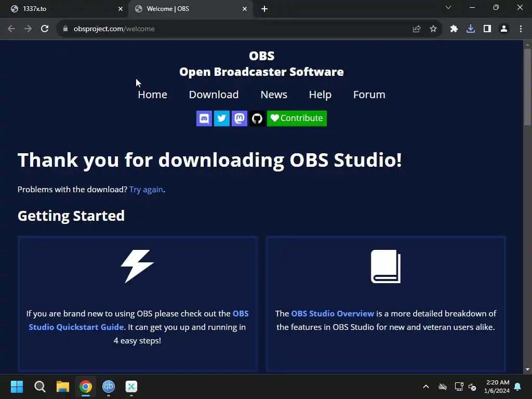This screenshot has width=532, height=399.
Task: Click the muted volume tray icon
Action: click(x=472, y=387)
